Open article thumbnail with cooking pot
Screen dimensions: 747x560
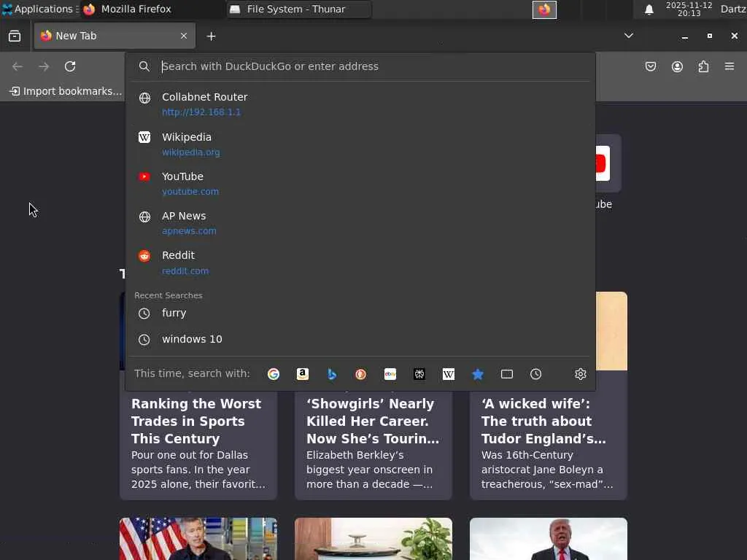coord(373,539)
